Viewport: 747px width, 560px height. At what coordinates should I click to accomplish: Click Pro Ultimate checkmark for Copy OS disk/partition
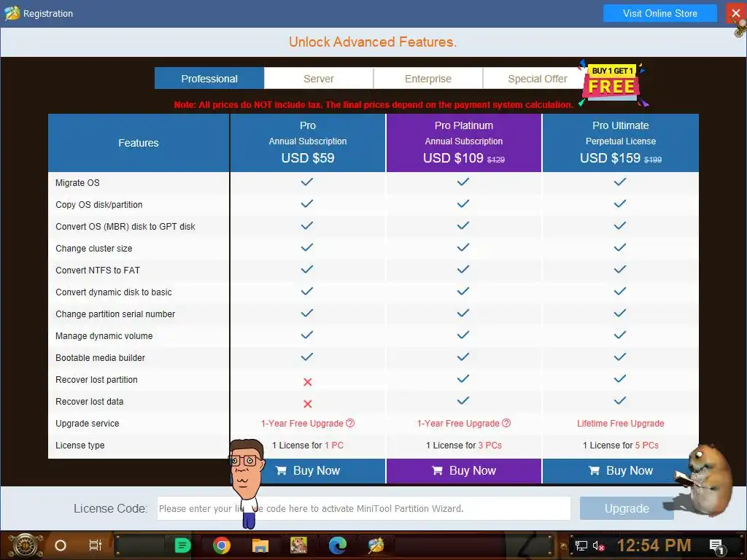[620, 203]
